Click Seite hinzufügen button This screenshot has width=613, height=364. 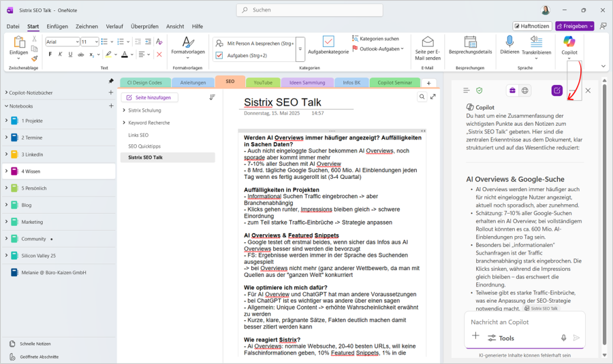tap(149, 97)
